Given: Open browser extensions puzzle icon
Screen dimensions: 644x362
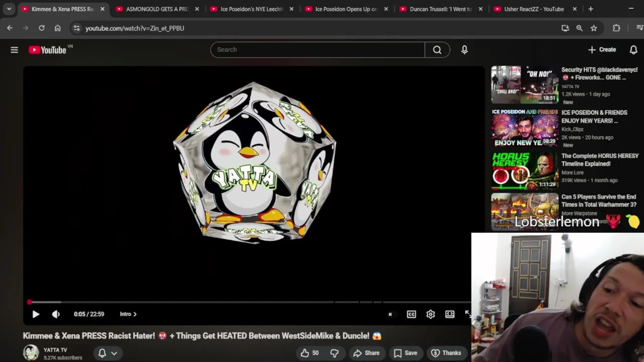Looking at the screenshot, I should 616,28.
